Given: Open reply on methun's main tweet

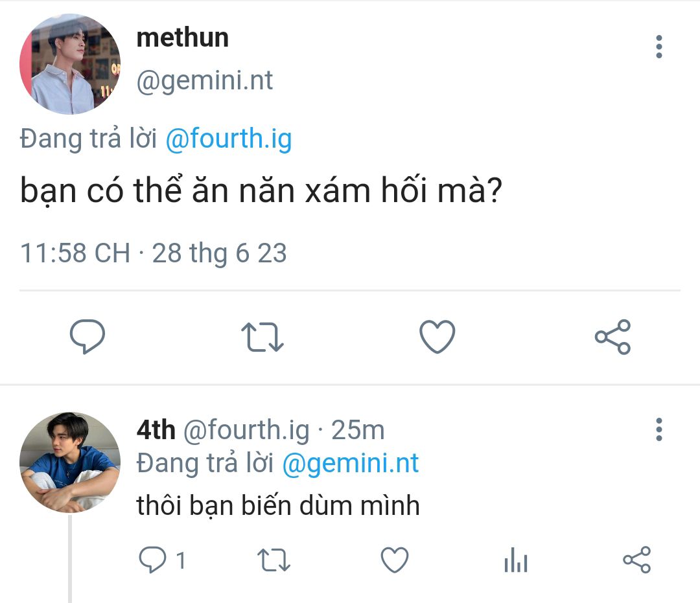Looking at the screenshot, I should pyautogui.click(x=87, y=337).
